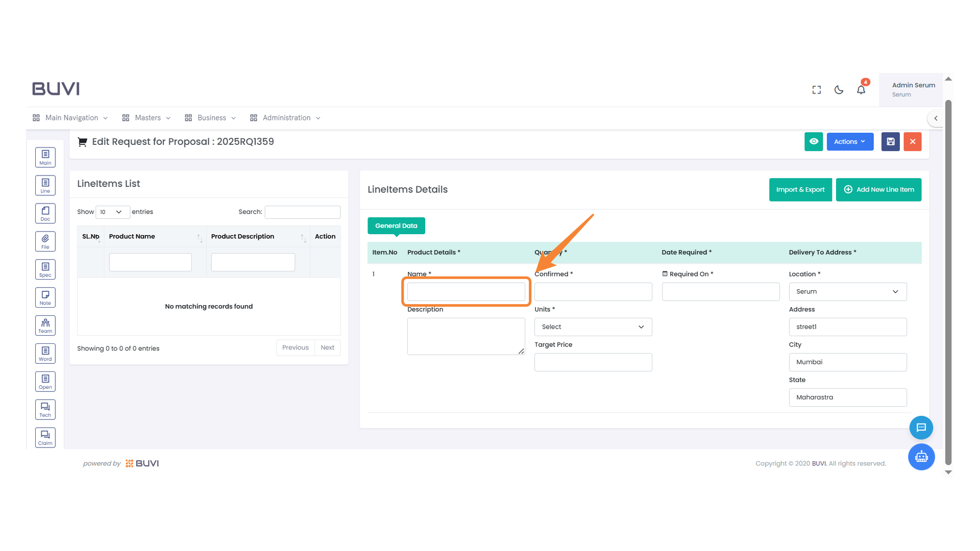Viewport: 980px width, 551px height.
Task: Open the Masters menu
Action: tap(147, 117)
